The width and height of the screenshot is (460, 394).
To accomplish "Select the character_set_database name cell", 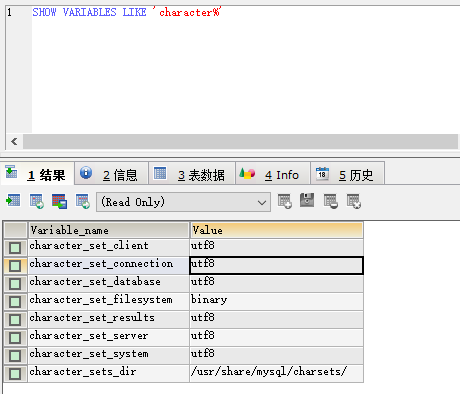I will pos(109,283).
